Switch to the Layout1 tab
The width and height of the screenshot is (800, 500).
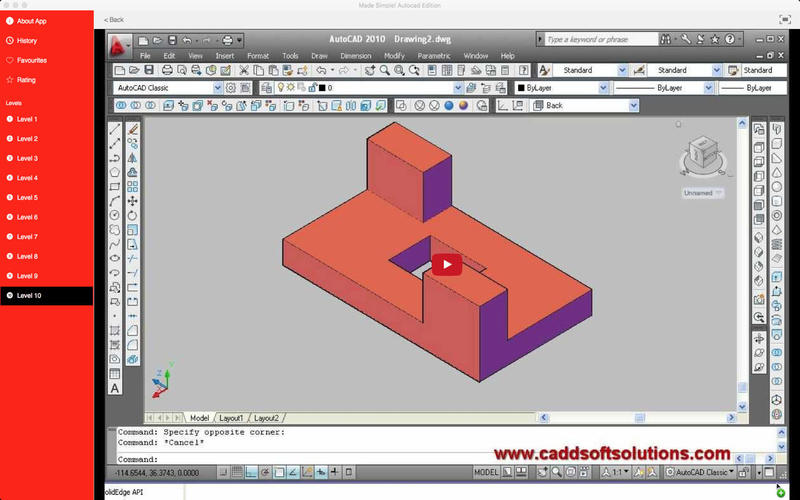click(x=231, y=417)
